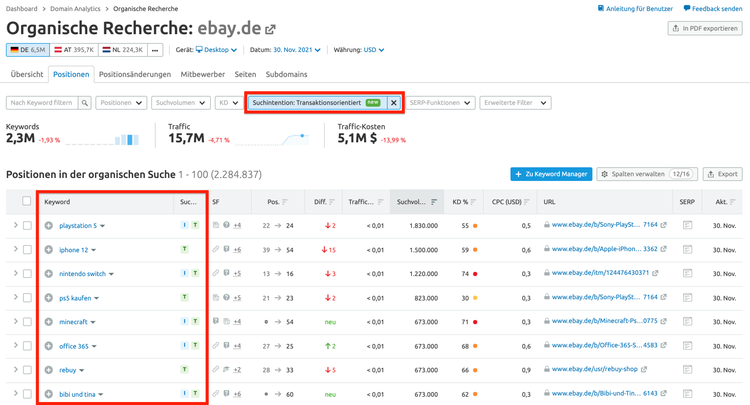Image resolution: width=750 pixels, height=405 pixels.
Task: Click Zu Keyword Manager button
Action: coord(551,174)
